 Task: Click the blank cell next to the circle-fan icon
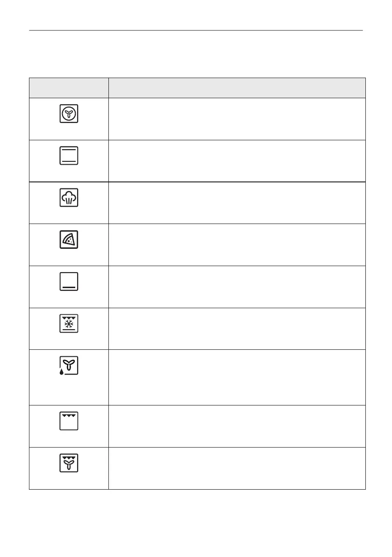[237, 119]
